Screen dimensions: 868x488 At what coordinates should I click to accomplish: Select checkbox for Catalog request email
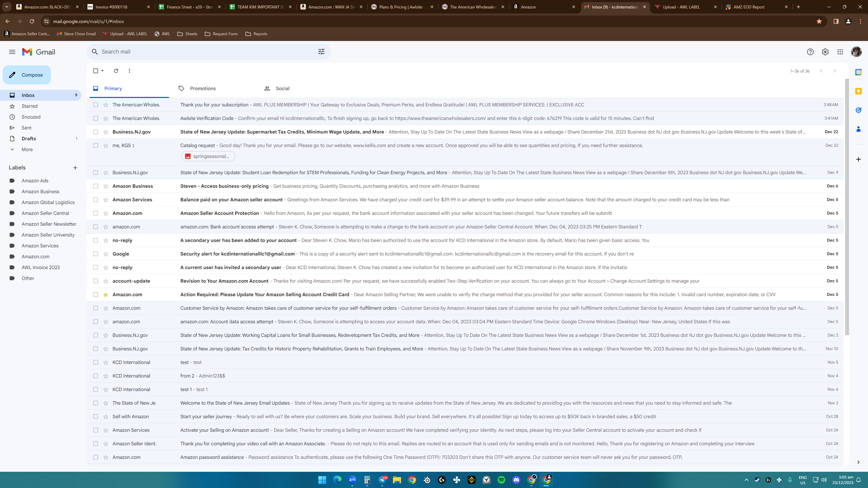(x=96, y=145)
